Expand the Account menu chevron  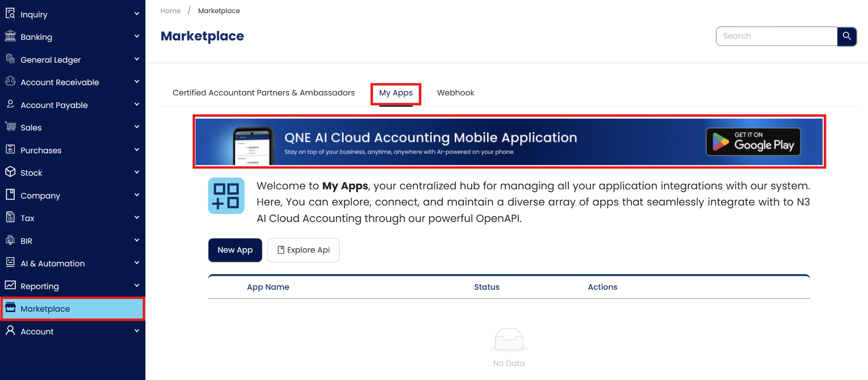[136, 331]
